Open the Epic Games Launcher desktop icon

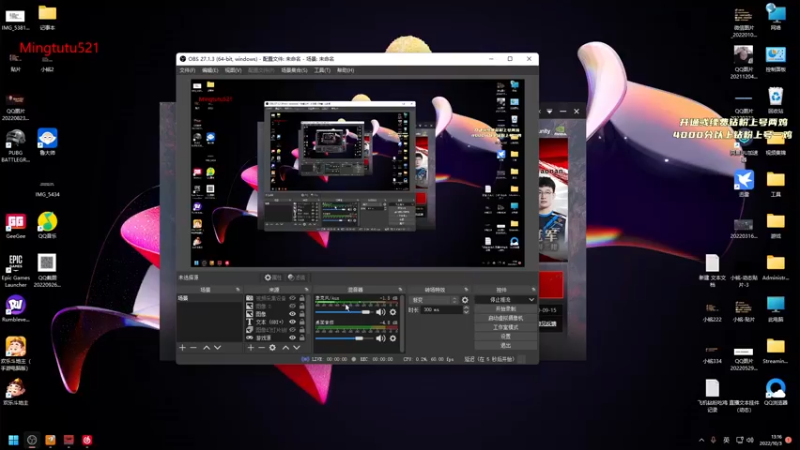coord(15,270)
